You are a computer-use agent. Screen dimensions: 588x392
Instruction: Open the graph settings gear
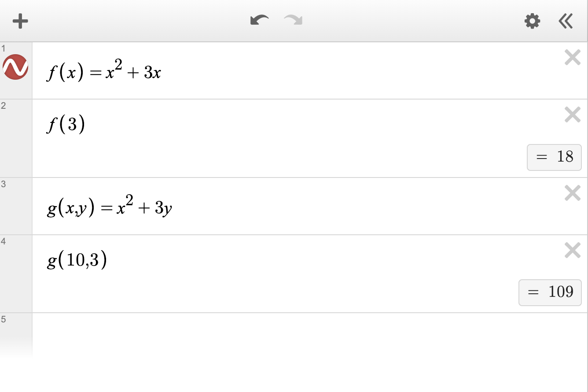click(532, 21)
